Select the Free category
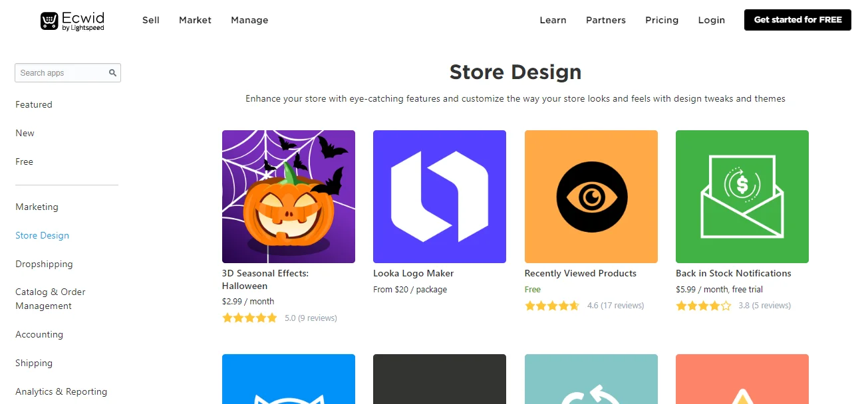 click(24, 161)
